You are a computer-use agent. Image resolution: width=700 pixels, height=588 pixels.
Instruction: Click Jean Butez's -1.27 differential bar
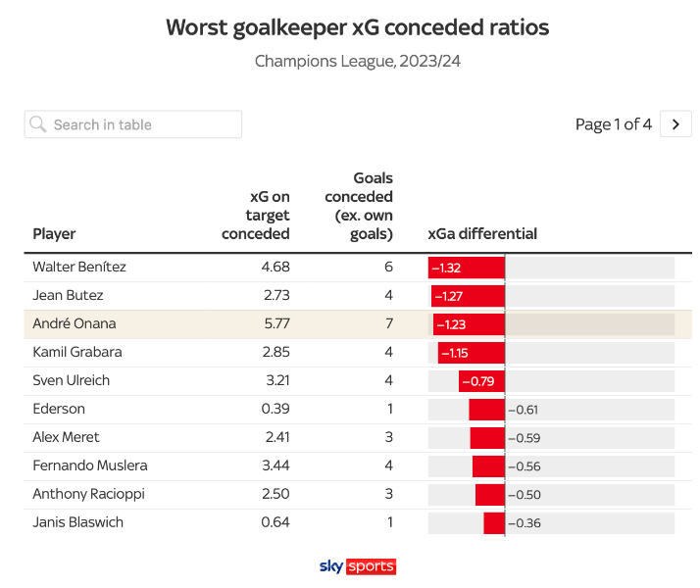coord(469,296)
